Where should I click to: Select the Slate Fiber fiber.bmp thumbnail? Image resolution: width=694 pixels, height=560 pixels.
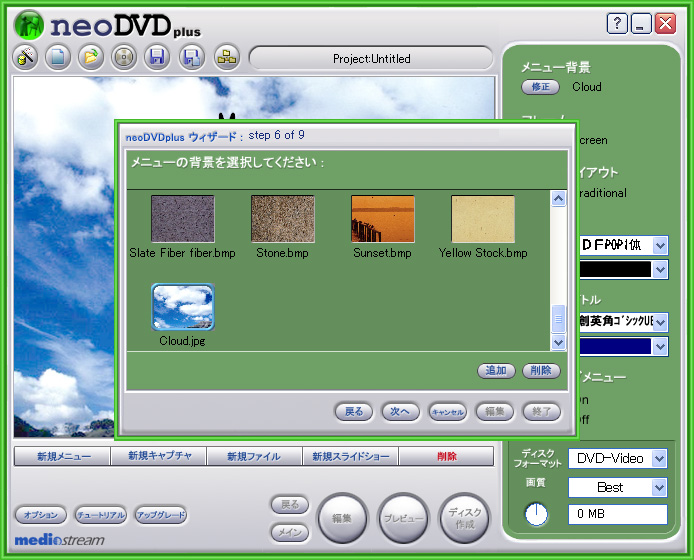tap(183, 219)
